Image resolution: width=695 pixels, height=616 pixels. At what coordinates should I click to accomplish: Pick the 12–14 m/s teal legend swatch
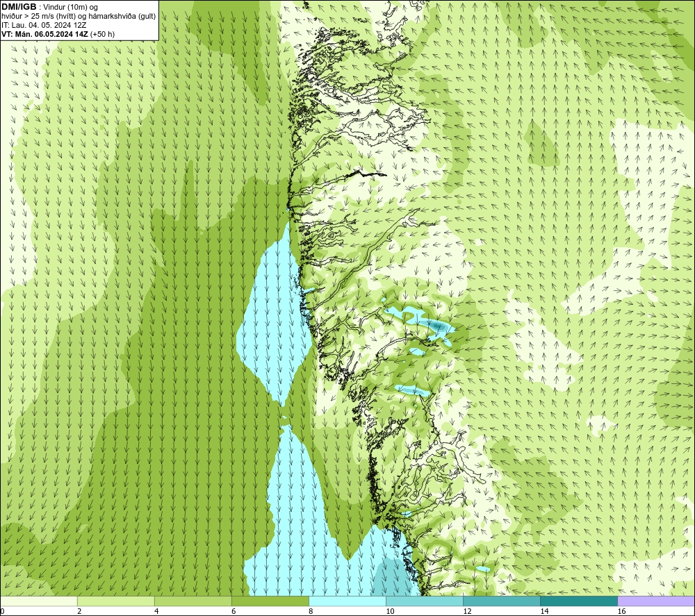click(x=501, y=601)
